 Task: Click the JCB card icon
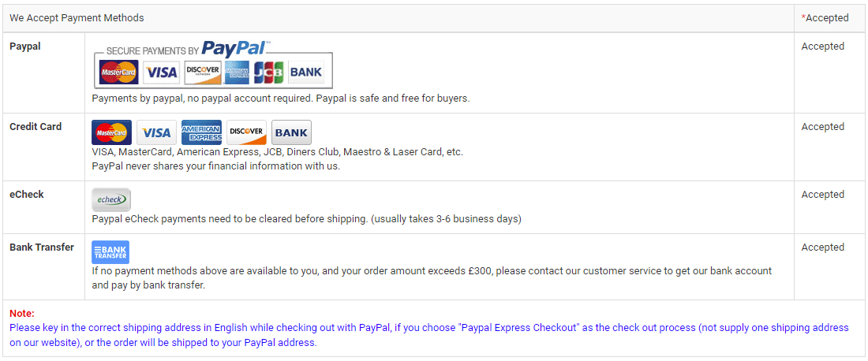(268, 73)
